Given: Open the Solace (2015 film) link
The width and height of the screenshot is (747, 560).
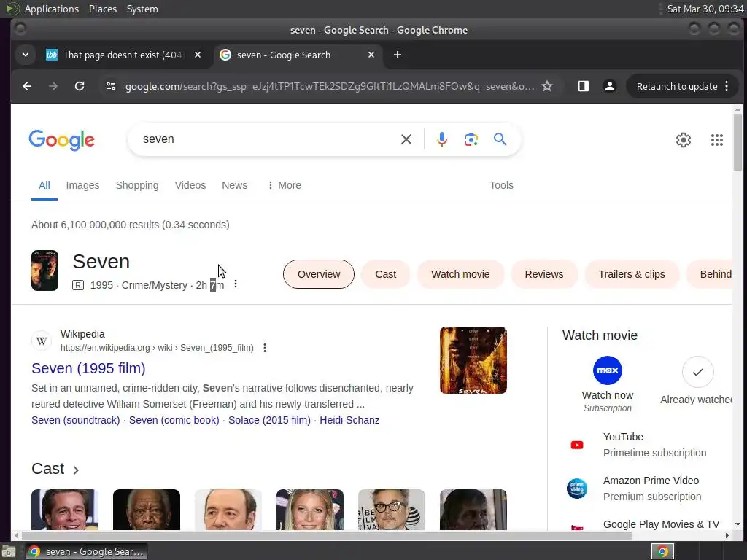Looking at the screenshot, I should [x=270, y=420].
